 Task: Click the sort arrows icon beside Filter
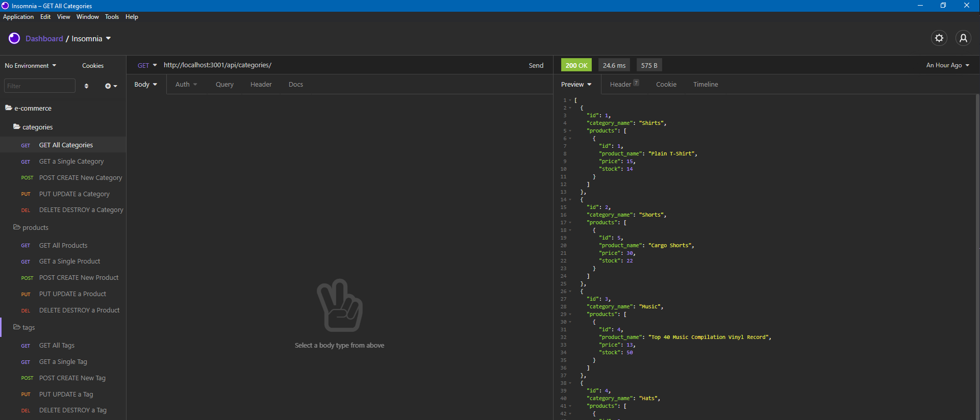(x=86, y=86)
